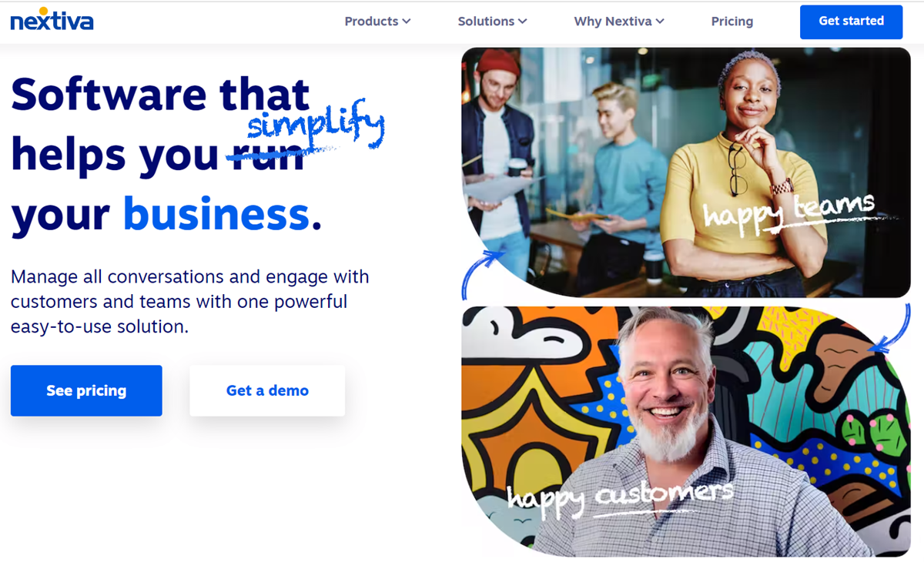Click the happy customers photo
This screenshot has width=924, height=562.
pyautogui.click(x=686, y=431)
